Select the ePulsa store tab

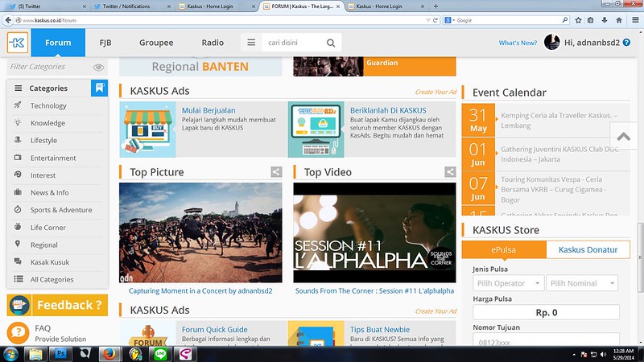tap(504, 249)
